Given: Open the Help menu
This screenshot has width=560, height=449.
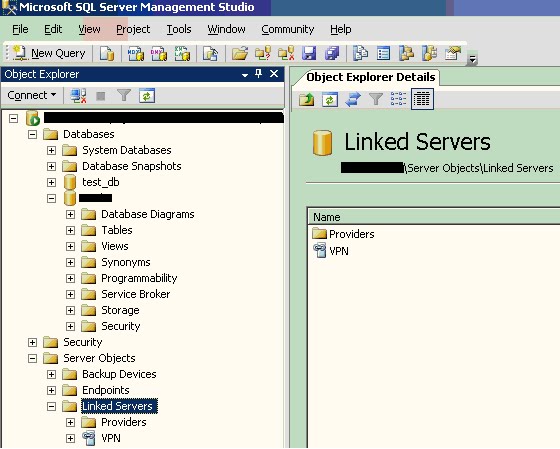Looking at the screenshot, I should [x=341, y=29].
